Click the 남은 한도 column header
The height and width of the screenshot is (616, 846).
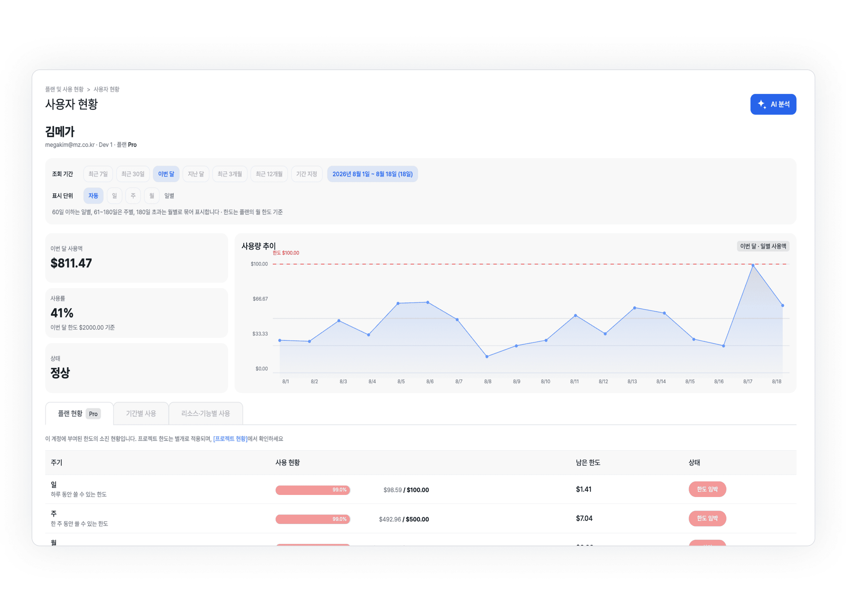point(588,463)
